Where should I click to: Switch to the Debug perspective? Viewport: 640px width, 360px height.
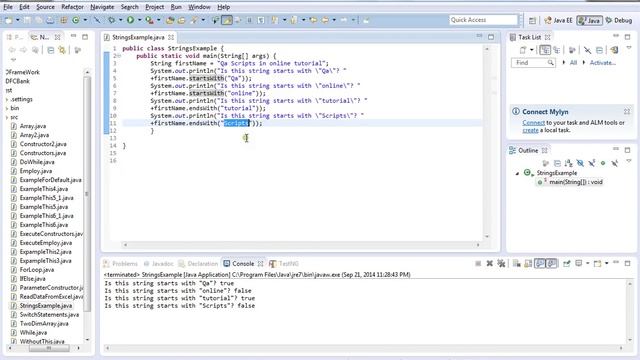[x=619, y=20]
